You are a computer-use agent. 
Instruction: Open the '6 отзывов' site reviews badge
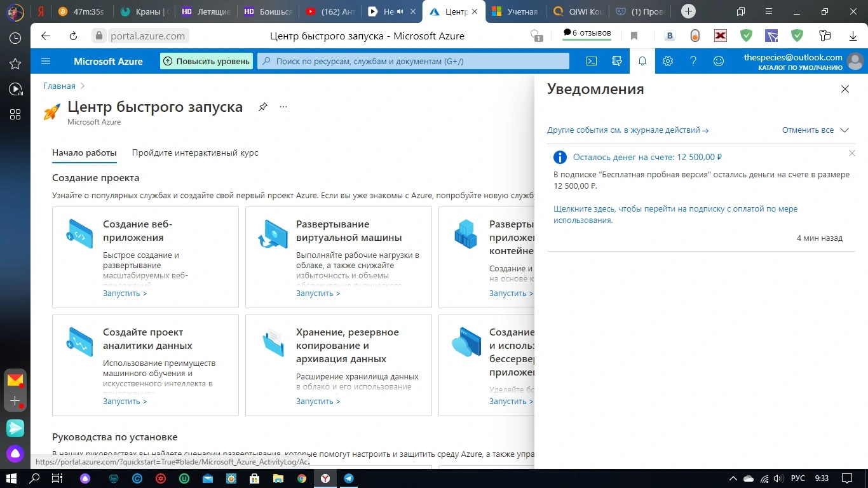(587, 33)
